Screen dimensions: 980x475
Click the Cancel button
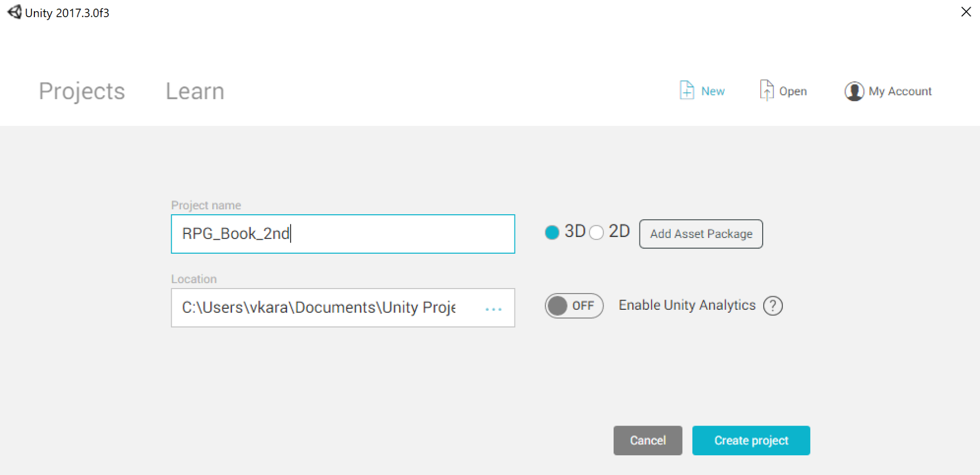[648, 441]
